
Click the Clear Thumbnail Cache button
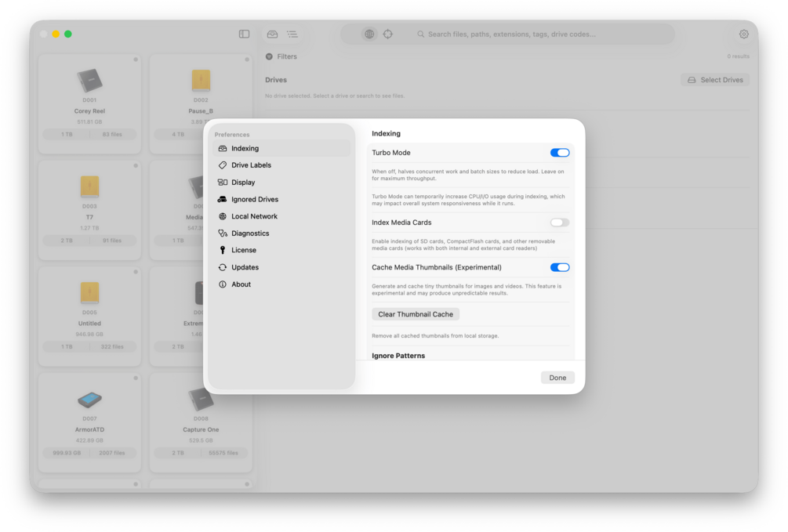pos(416,314)
